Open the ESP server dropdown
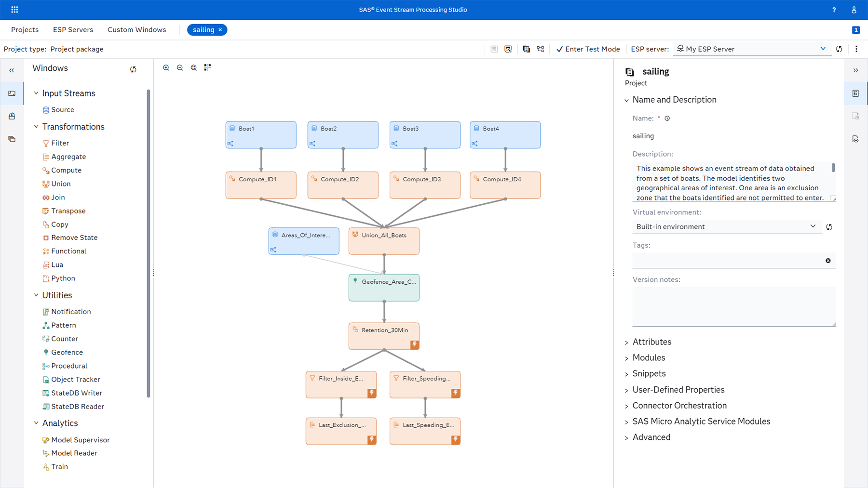The height and width of the screenshot is (488, 868). coord(822,49)
